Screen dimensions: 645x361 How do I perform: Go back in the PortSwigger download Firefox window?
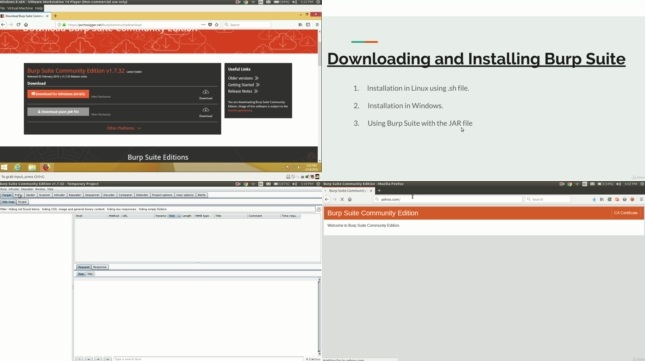click(x=3, y=25)
